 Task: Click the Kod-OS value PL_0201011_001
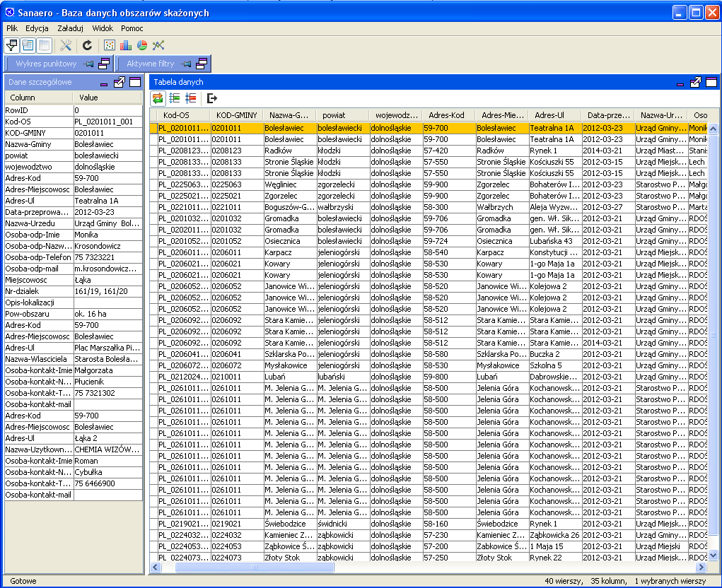point(107,122)
